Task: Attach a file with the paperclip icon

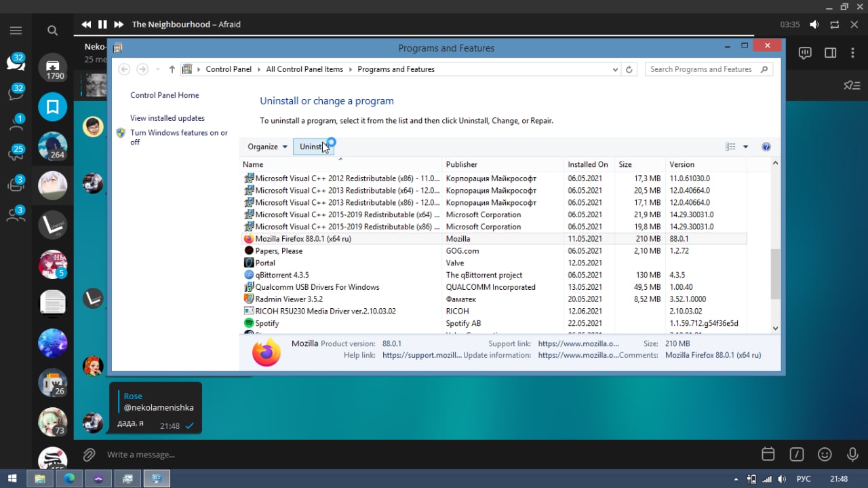Action: 89,454
